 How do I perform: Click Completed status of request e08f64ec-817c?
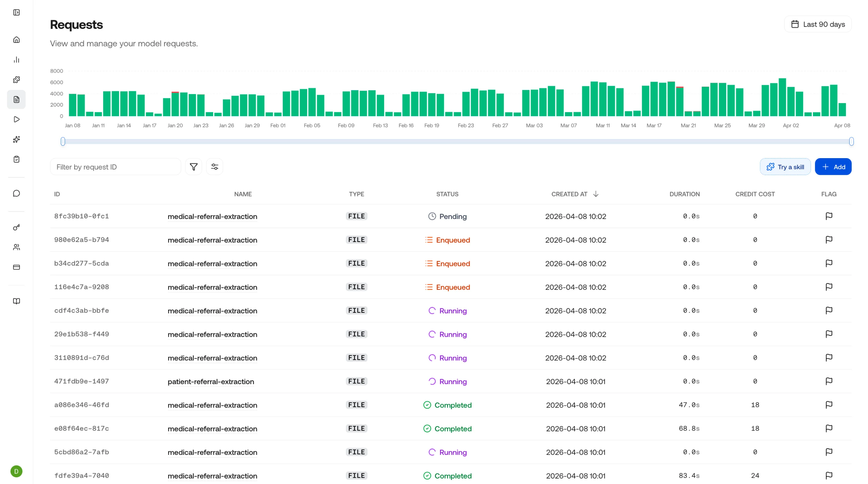[447, 429]
